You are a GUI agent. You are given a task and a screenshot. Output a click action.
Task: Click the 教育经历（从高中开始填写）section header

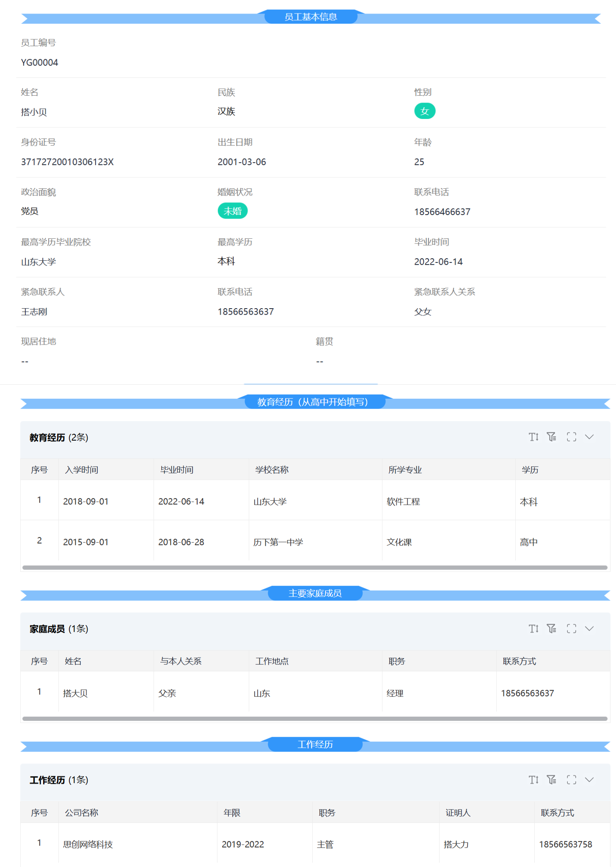[315, 402]
